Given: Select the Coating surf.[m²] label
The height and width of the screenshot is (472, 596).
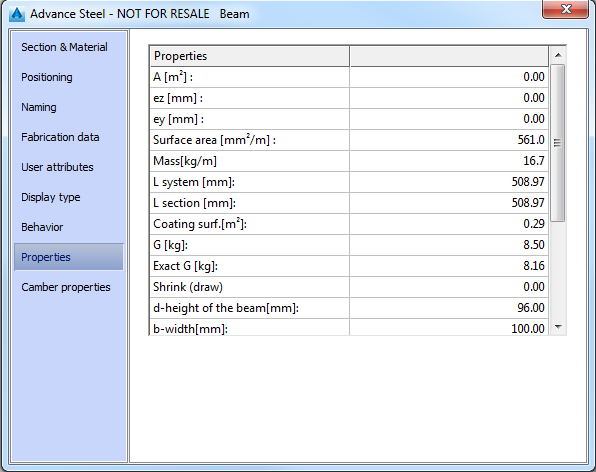Looking at the screenshot, I should [x=200, y=224].
